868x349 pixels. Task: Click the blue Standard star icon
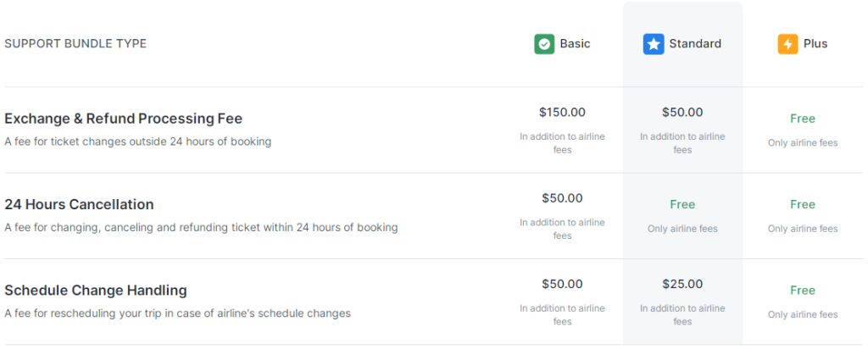654,44
